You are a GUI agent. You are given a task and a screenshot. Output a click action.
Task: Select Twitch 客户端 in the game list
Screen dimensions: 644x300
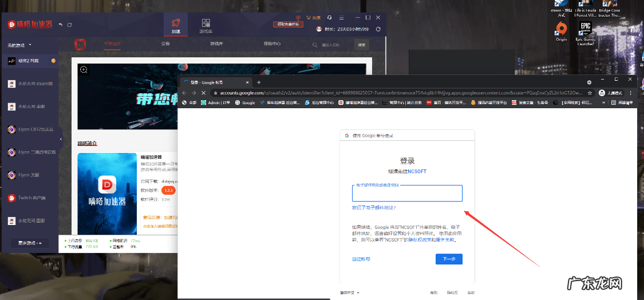(30, 198)
